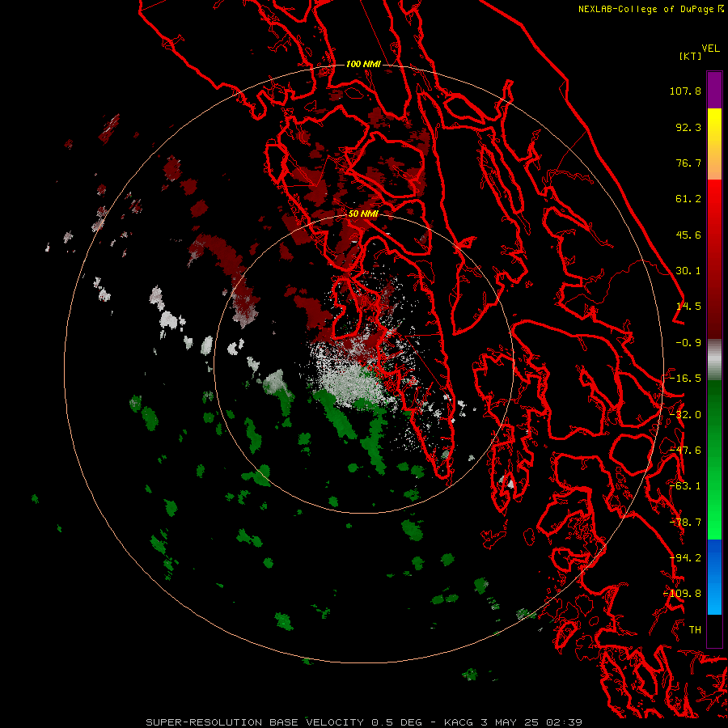Click the 107.8 scale value
The width and height of the screenshot is (728, 728).
[685, 91]
